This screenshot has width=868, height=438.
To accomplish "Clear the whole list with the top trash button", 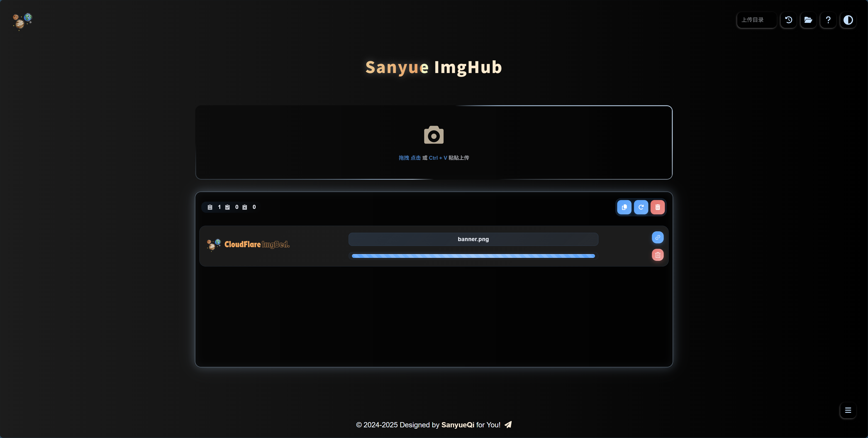I will 657,207.
